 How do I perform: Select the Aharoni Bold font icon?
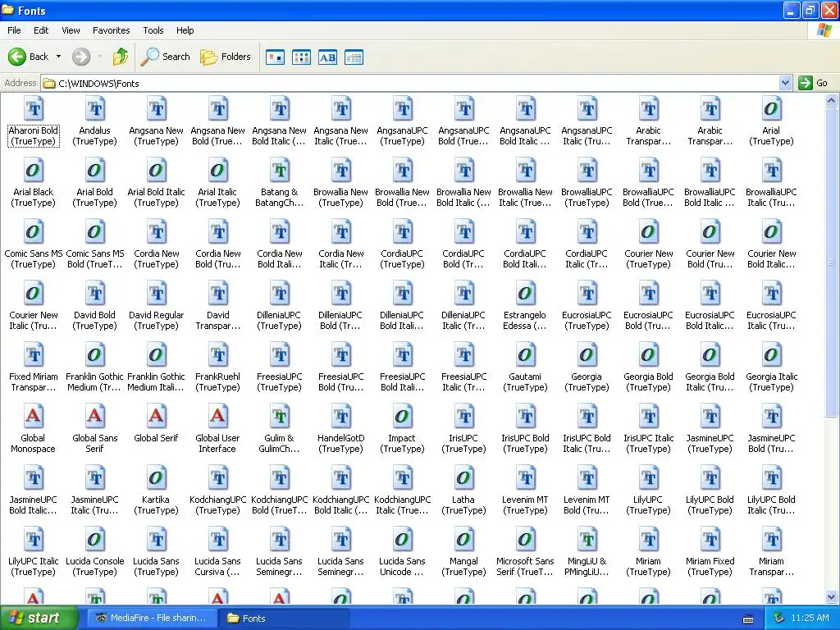pyautogui.click(x=34, y=109)
